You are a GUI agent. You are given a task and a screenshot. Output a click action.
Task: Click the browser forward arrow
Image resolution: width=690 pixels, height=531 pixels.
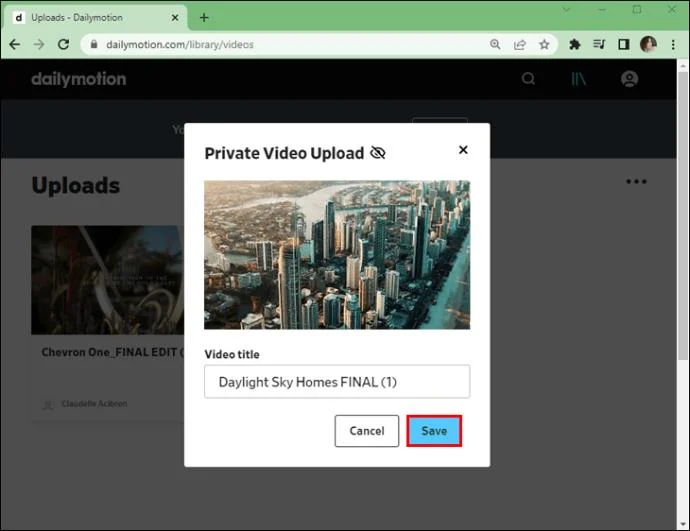click(x=39, y=44)
